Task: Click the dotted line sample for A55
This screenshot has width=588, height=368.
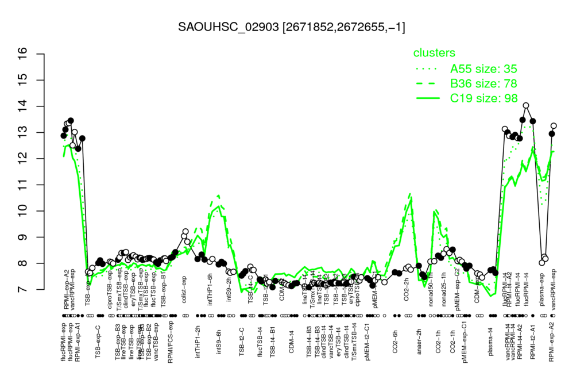Action: tap(428, 69)
